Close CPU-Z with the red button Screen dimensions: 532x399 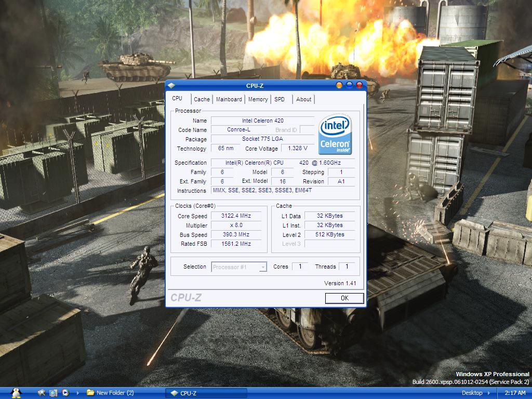tap(360, 85)
